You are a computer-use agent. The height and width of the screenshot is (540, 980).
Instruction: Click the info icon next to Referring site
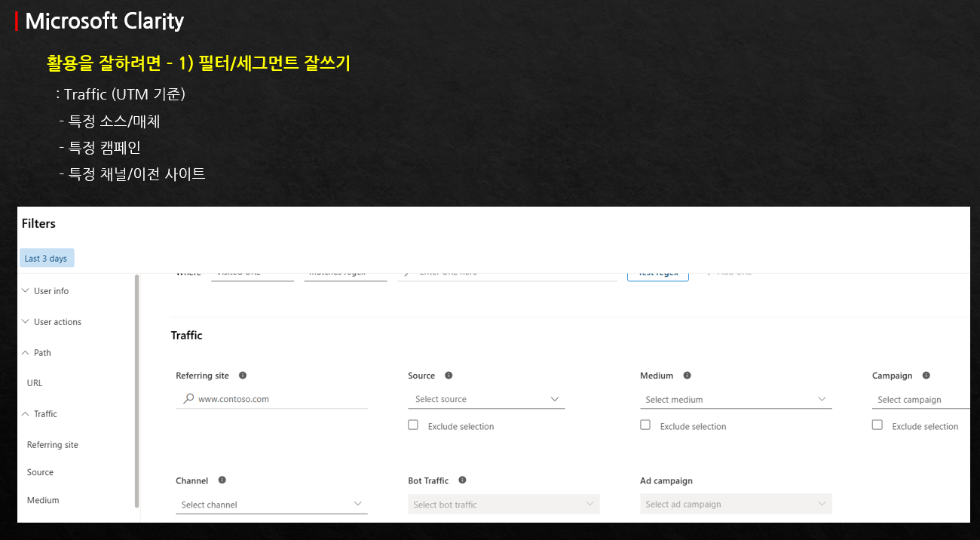pyautogui.click(x=242, y=375)
